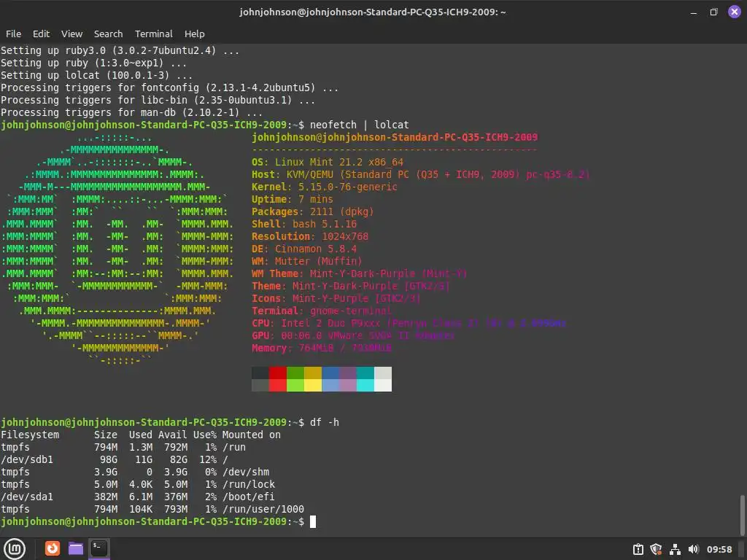This screenshot has height=560, width=747.
Task: Click the 'Processing triggers for libc-bin' line
Action: [158, 100]
